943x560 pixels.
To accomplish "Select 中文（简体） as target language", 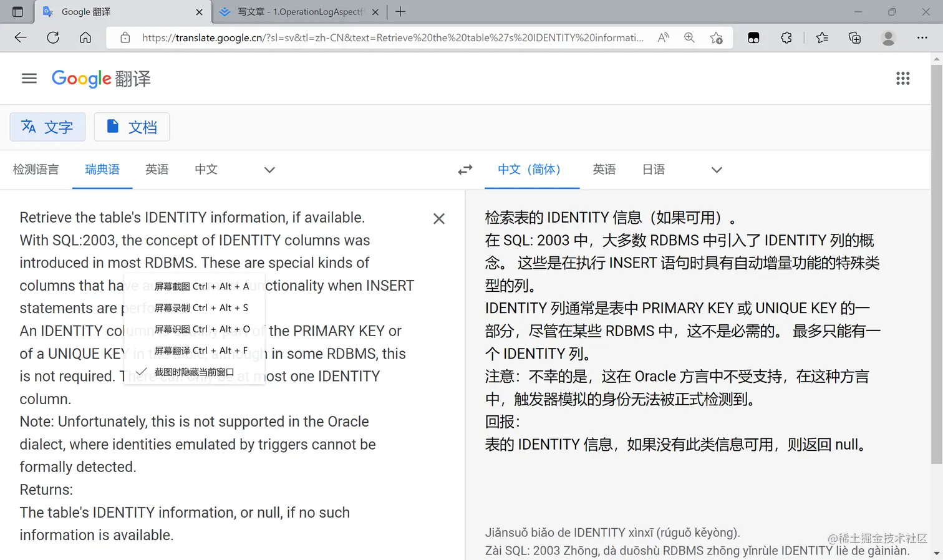I will (x=532, y=170).
